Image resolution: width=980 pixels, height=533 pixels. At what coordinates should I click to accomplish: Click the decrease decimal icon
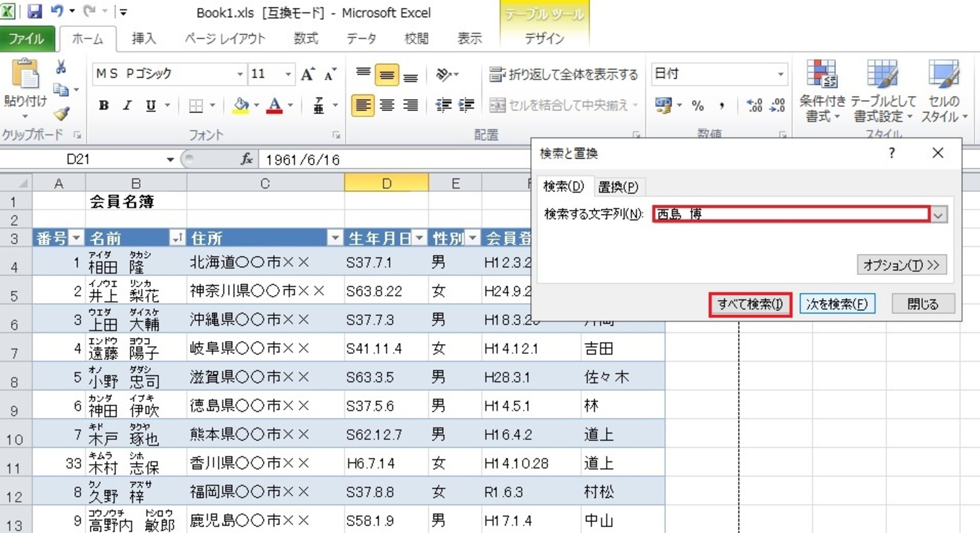777,105
